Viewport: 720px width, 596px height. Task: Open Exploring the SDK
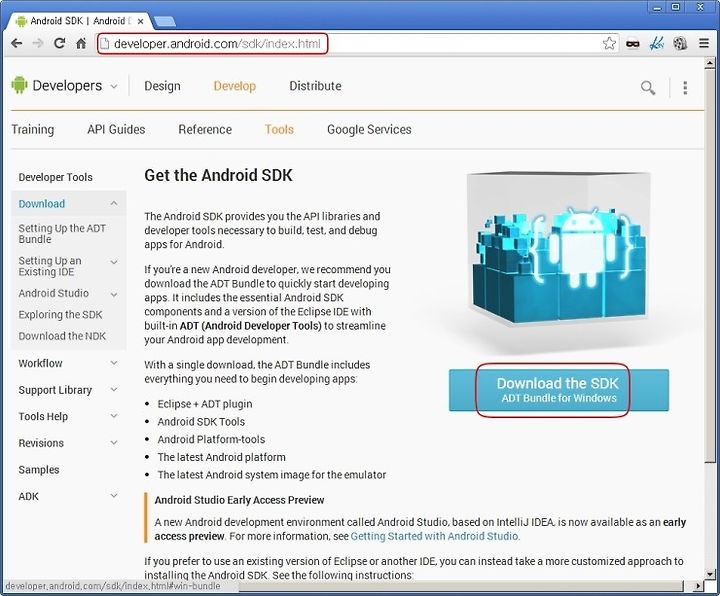click(x=60, y=315)
